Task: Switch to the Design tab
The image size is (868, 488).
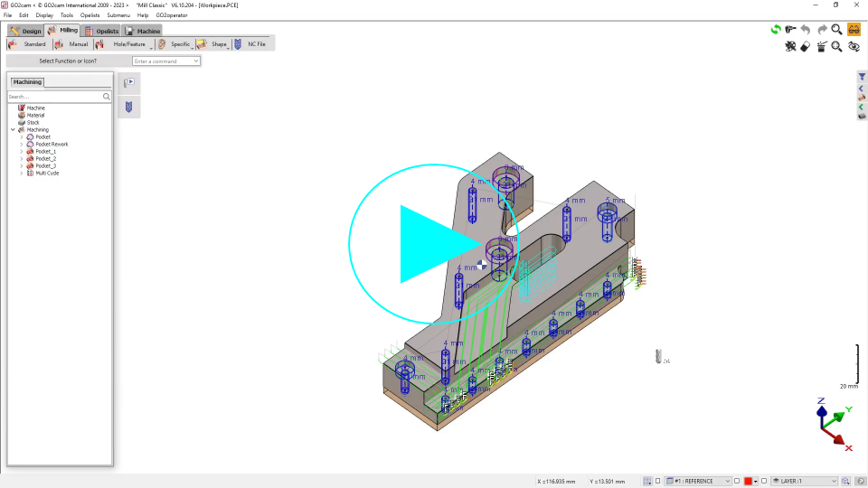Action: coord(26,31)
